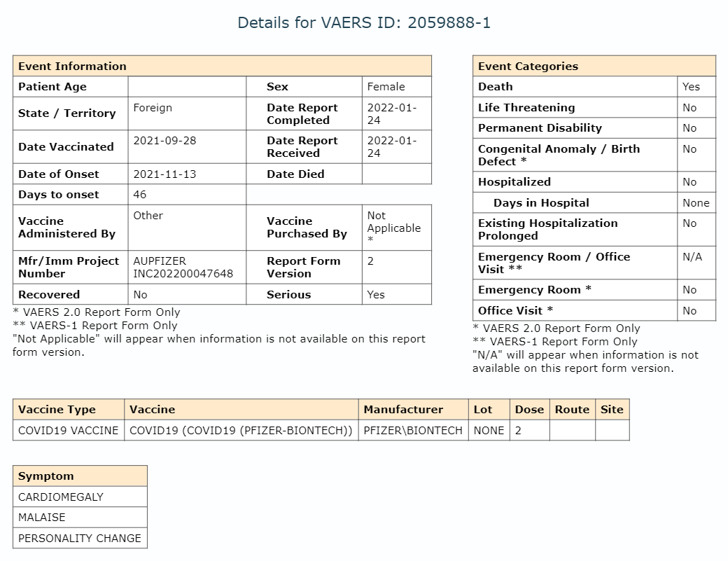Click the 'Date Report Completed' label
The height and width of the screenshot is (561, 728).
click(x=302, y=113)
